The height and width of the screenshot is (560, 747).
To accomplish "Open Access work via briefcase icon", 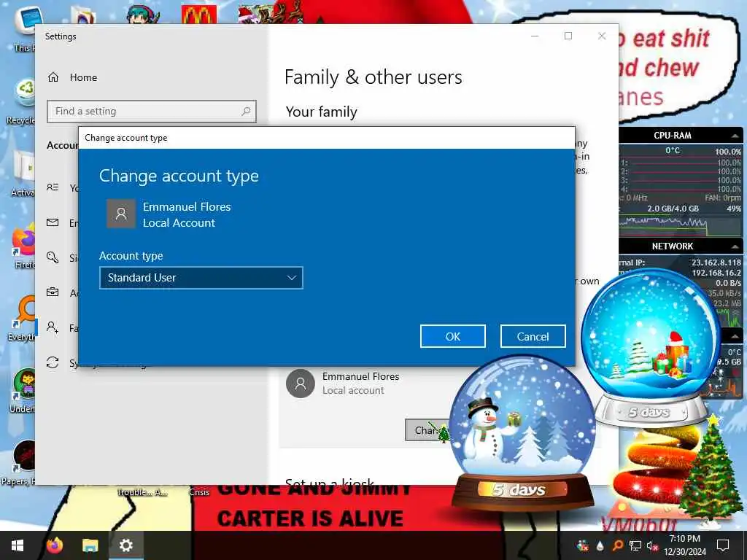I will [53, 292].
